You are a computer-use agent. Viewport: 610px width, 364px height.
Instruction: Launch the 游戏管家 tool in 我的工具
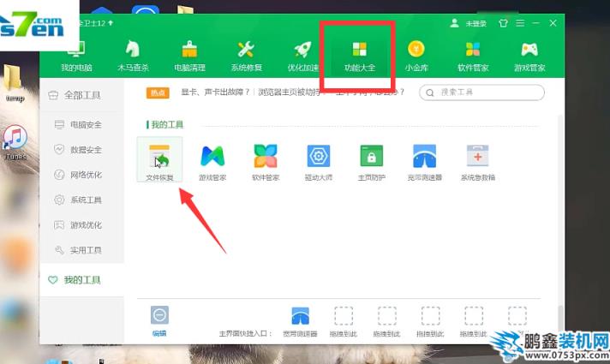(x=212, y=162)
